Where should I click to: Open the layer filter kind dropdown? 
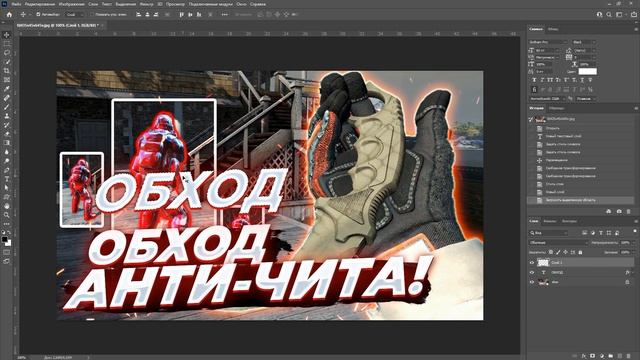pos(549,233)
